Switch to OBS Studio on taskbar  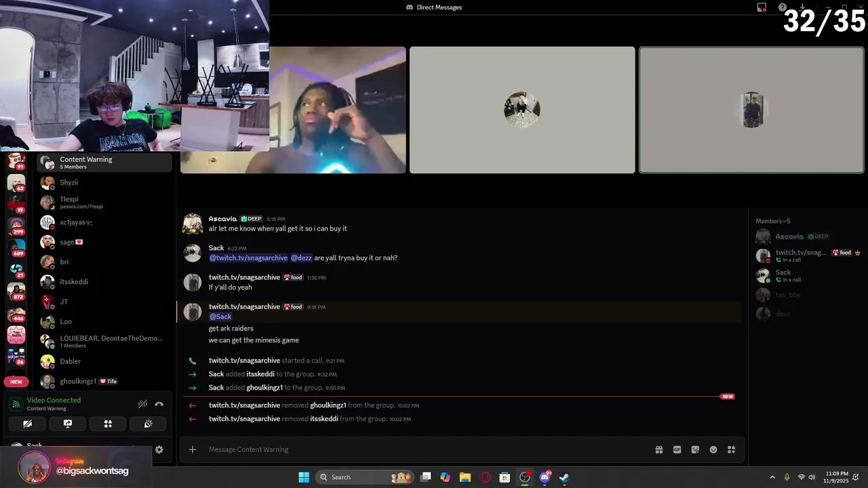click(x=525, y=477)
